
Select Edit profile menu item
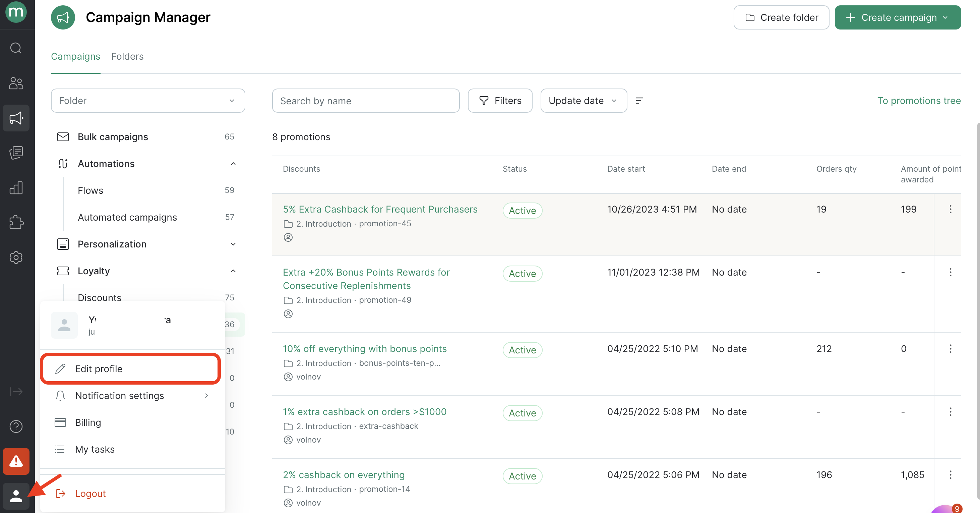pos(130,369)
